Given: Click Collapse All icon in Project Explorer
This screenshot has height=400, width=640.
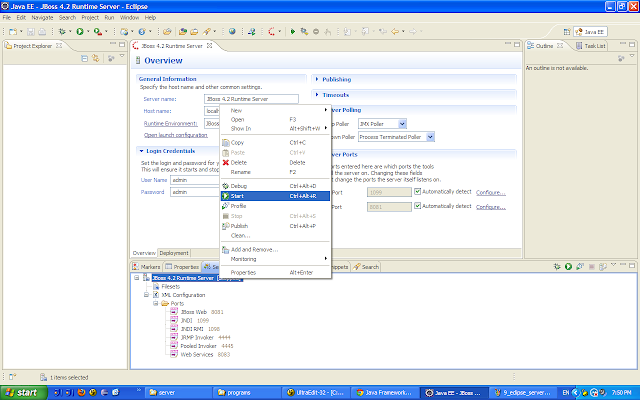Looking at the screenshot, I should click(84, 58).
